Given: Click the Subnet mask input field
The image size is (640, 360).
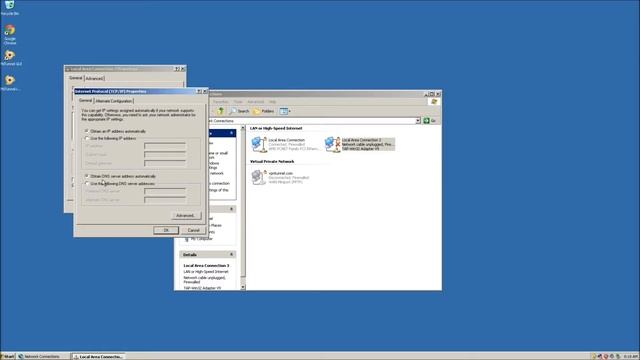Looking at the screenshot, I should tap(165, 154).
